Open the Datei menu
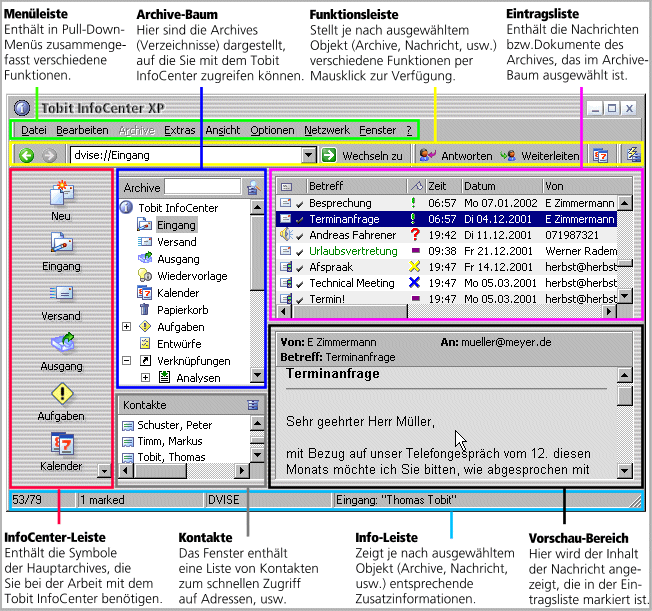 point(34,130)
